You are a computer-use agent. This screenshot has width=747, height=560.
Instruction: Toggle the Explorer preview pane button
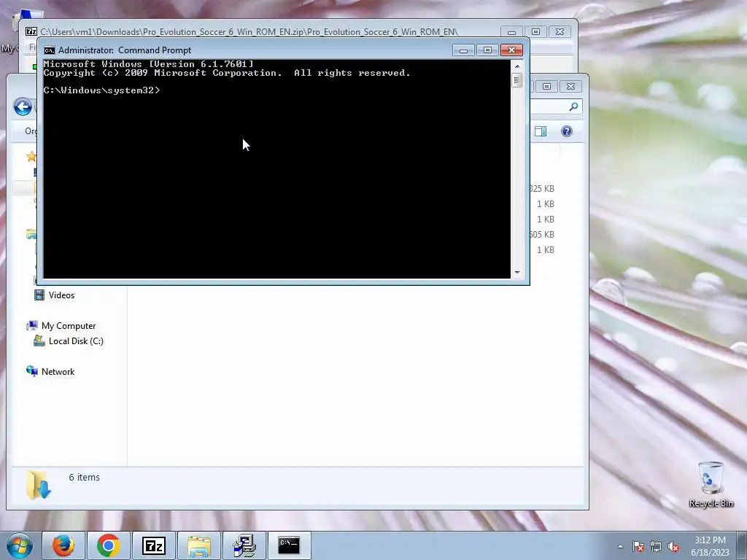[x=541, y=131]
